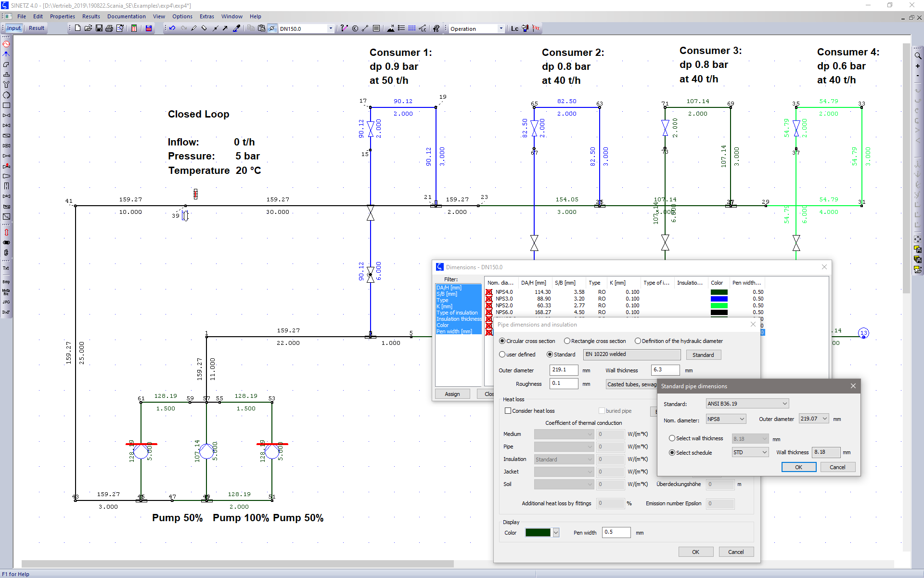
Task: Select the color picker eyedropper tool
Action: pos(236,28)
